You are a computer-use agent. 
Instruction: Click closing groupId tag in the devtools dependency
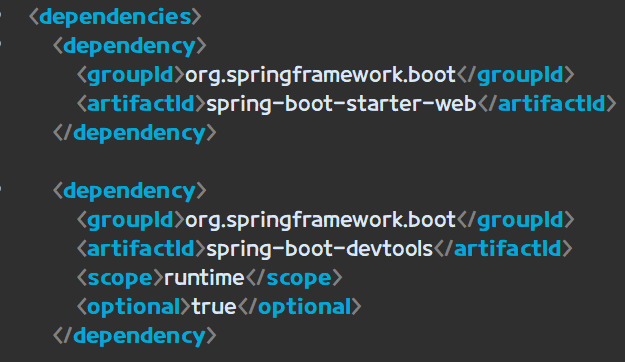tap(516, 220)
